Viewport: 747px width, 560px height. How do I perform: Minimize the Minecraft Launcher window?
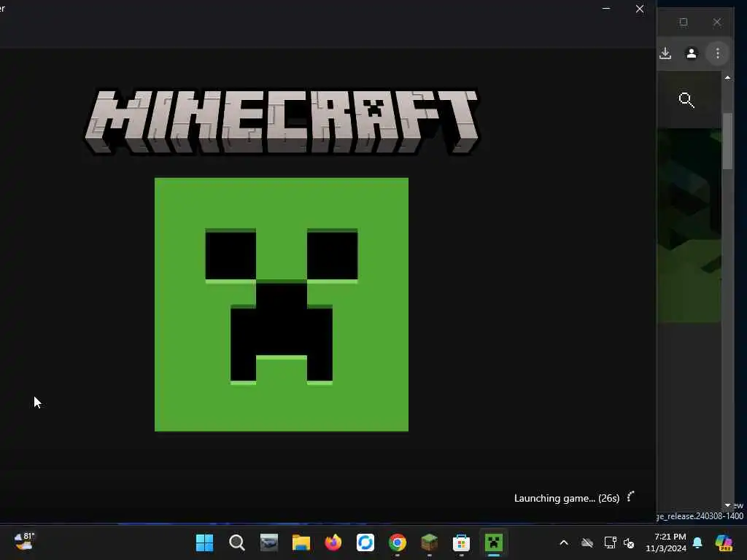[606, 9]
